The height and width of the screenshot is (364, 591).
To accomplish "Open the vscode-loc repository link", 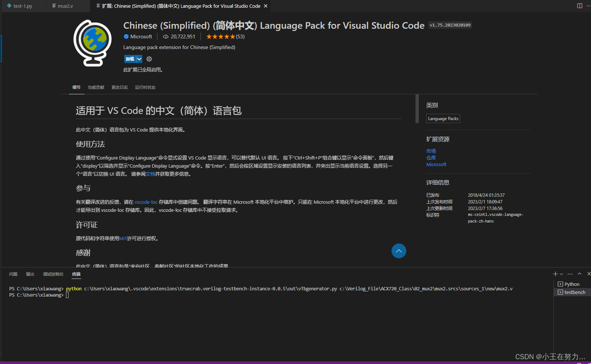I will point(146,202).
